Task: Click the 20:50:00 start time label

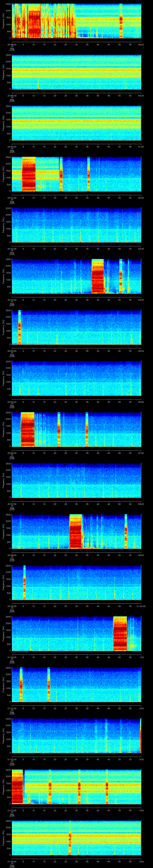Action: (x=12, y=147)
